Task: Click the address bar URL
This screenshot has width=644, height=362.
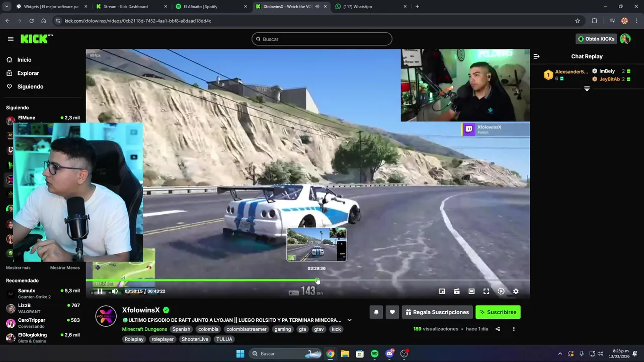Action: (138, 21)
